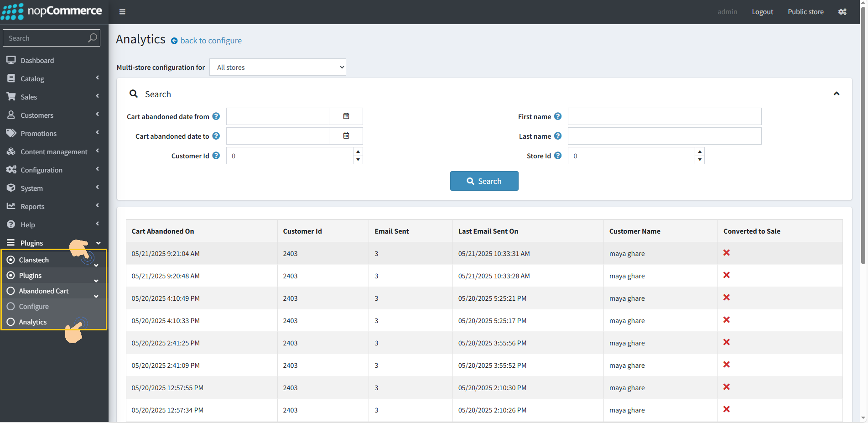
Task: Click the blue Search button
Action: 484,181
